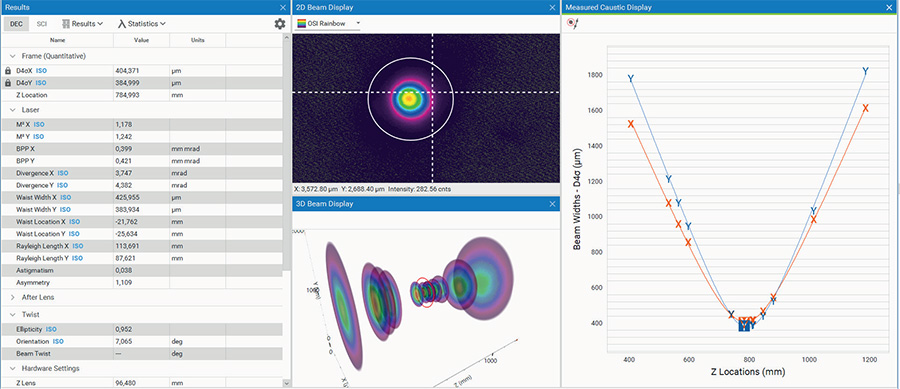Open the Results panel settings gear
This screenshot has width=900, height=389.
pyautogui.click(x=280, y=24)
